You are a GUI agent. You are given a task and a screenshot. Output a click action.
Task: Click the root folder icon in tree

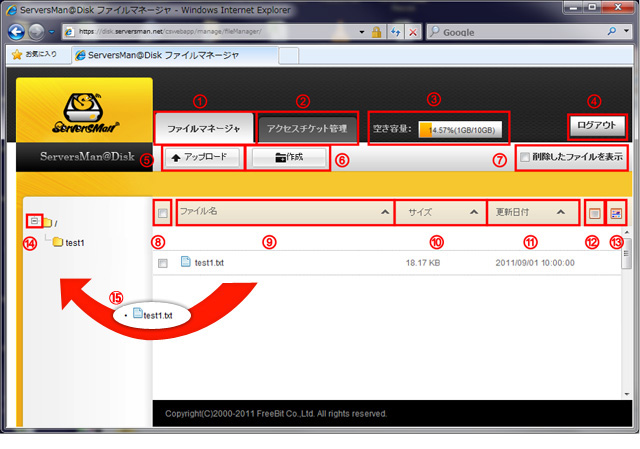tap(47, 222)
